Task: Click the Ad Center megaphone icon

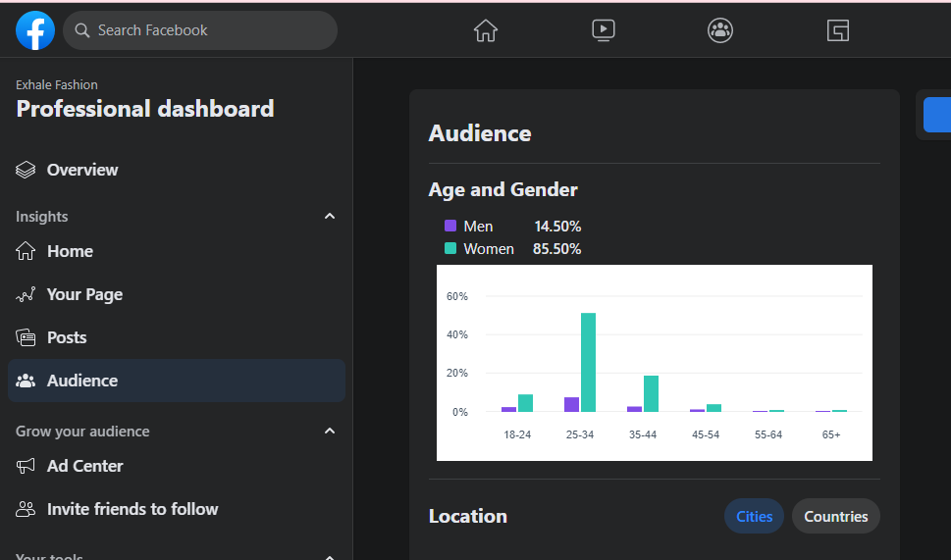Action: pyautogui.click(x=26, y=466)
